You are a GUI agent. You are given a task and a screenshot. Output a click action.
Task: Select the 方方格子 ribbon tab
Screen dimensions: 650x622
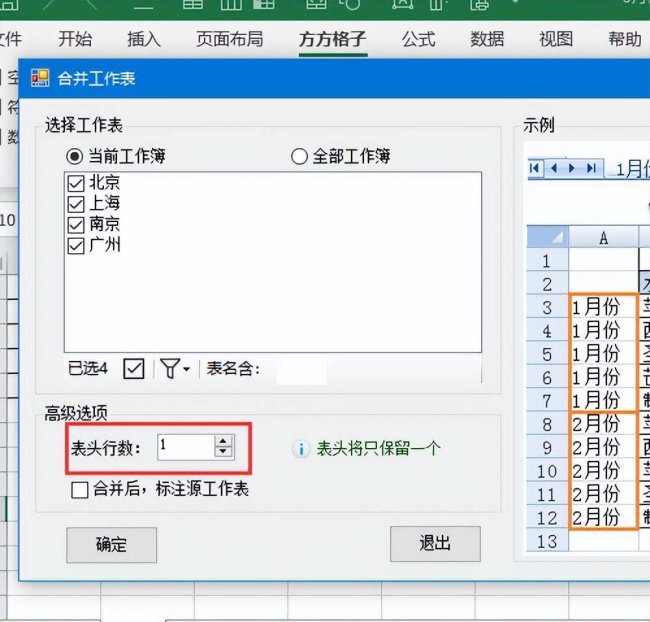332,40
